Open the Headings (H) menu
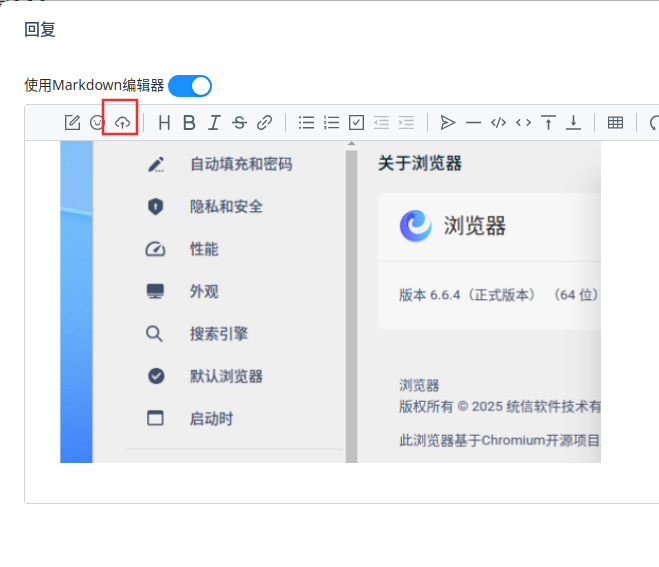 [164, 123]
